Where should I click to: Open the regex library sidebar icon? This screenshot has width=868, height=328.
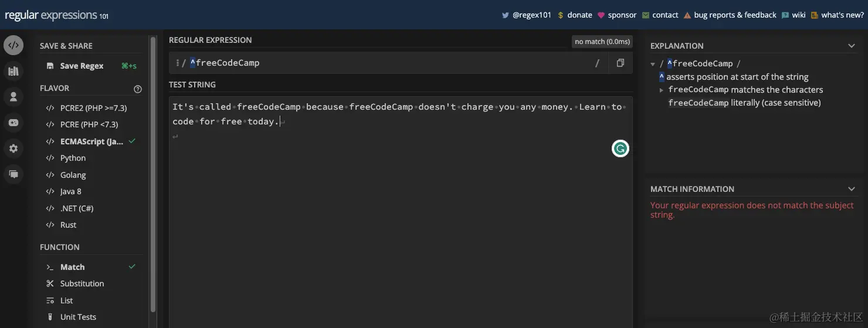tap(13, 71)
